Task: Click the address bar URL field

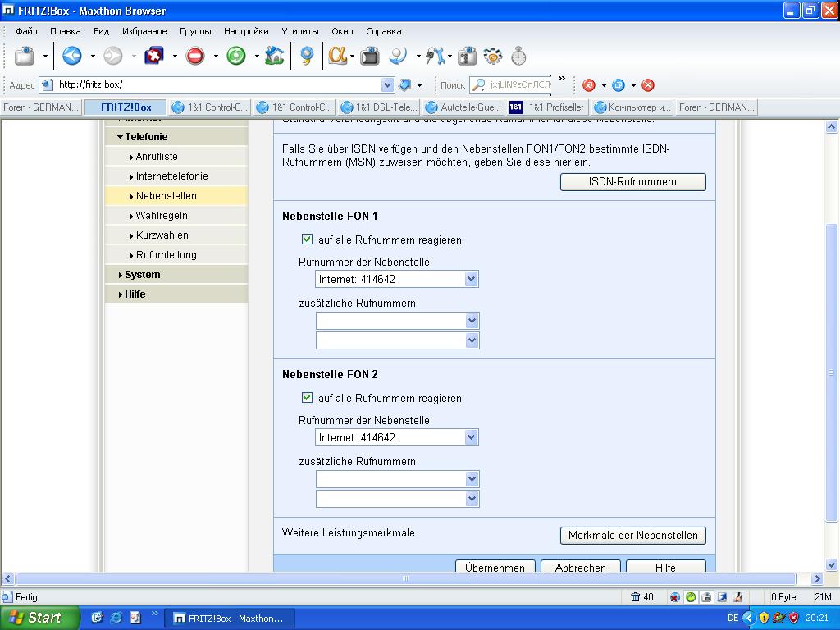Action: (x=218, y=84)
